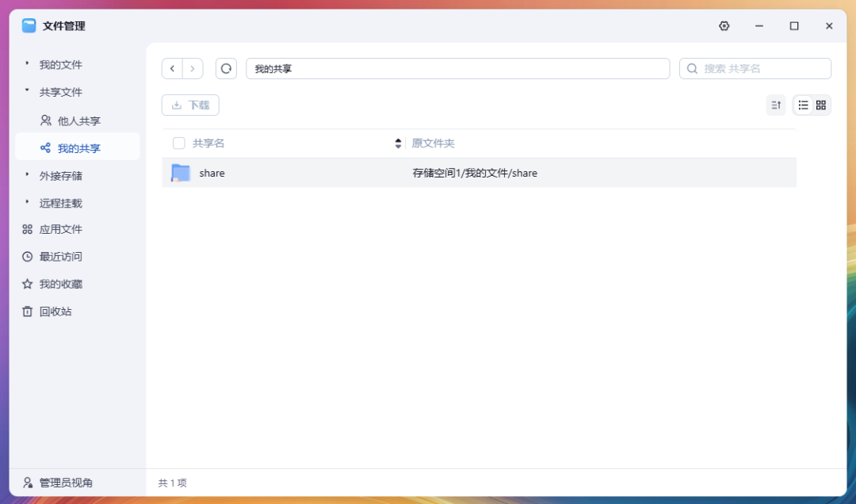
Task: Close the 文件管理 window
Action: 829,25
